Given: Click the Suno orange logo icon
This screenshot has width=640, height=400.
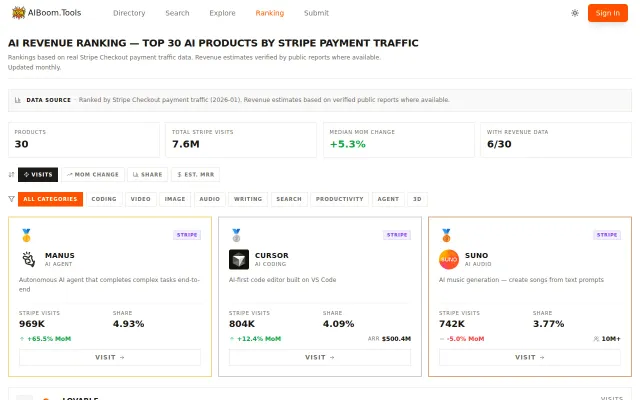Looking at the screenshot, I should coord(449,259).
